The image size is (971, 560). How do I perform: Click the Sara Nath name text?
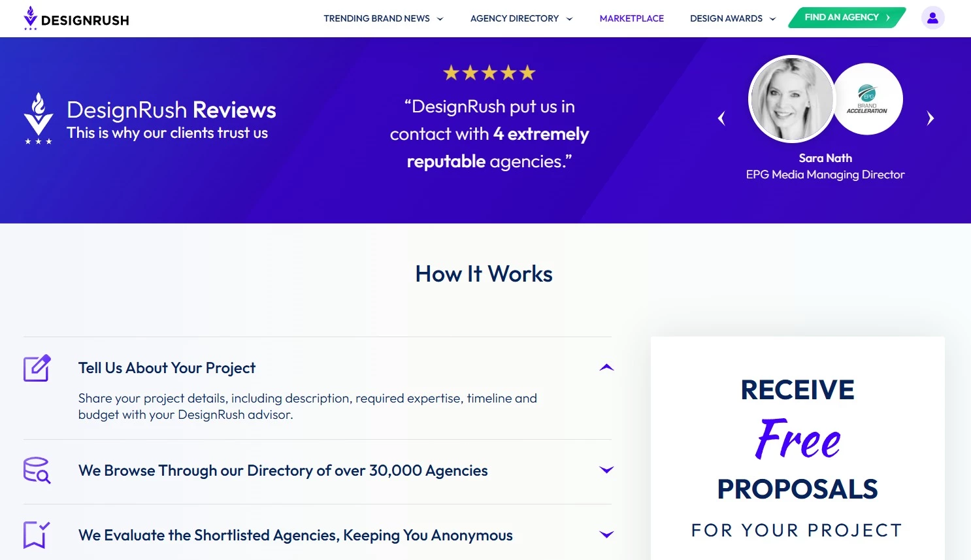click(x=825, y=158)
